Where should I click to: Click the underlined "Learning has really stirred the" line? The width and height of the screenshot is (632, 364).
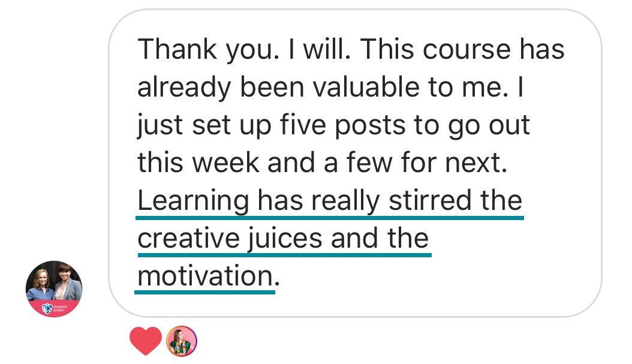point(330,201)
